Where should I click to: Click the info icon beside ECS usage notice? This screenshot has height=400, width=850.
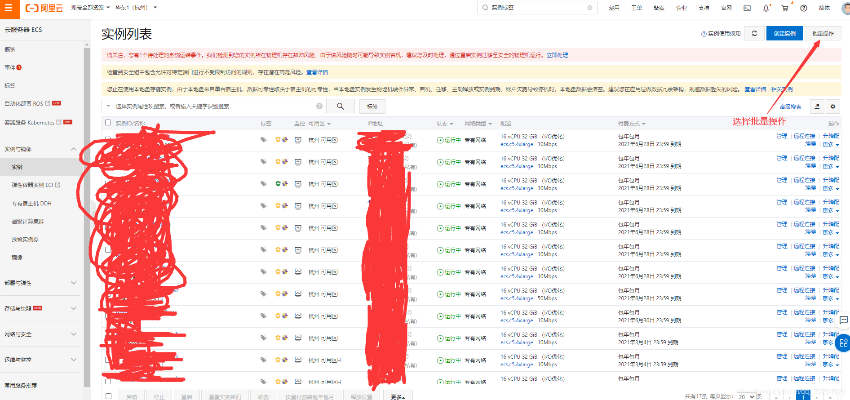pyautogui.click(x=704, y=34)
